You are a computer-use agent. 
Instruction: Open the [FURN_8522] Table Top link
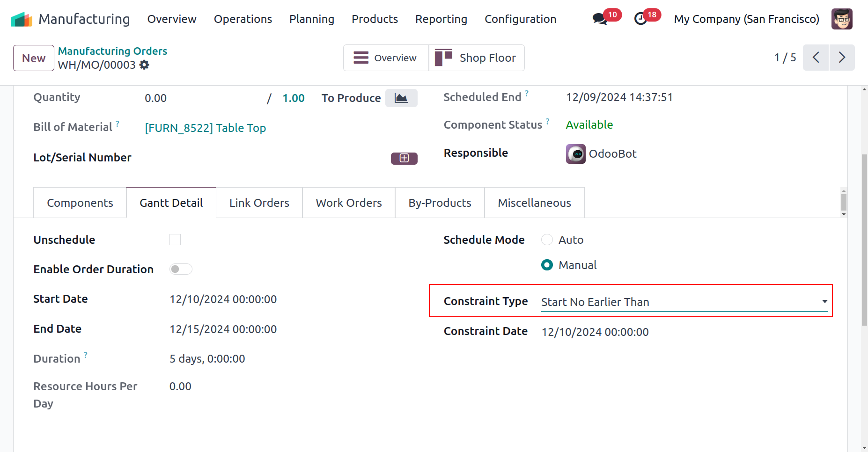click(x=206, y=128)
